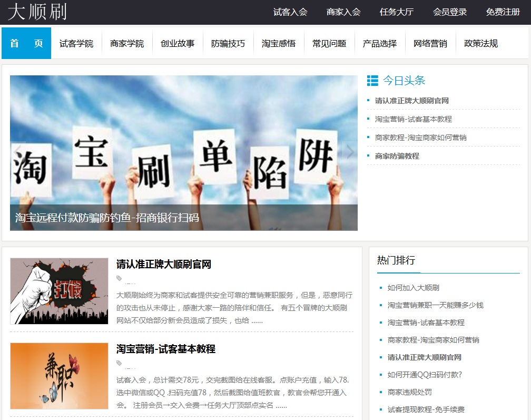Open 如何加入大顺刷 from 热门排行
The width and height of the screenshot is (531, 420).
tap(414, 287)
